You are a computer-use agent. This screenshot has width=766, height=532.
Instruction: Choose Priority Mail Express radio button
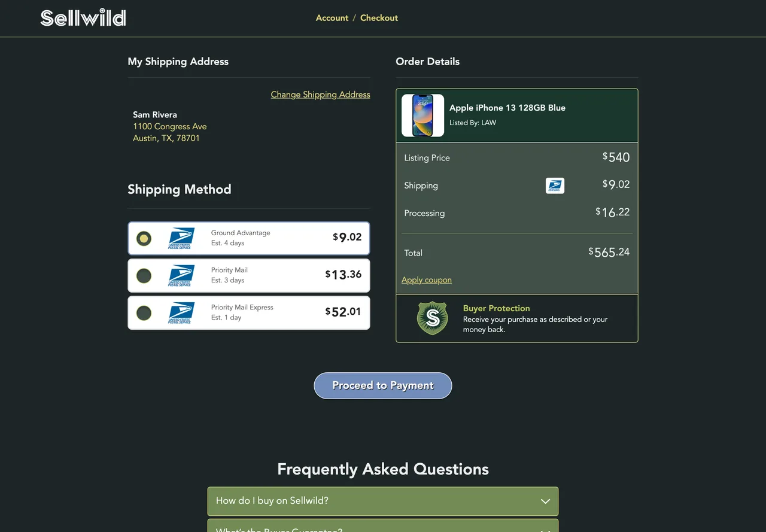click(x=144, y=313)
